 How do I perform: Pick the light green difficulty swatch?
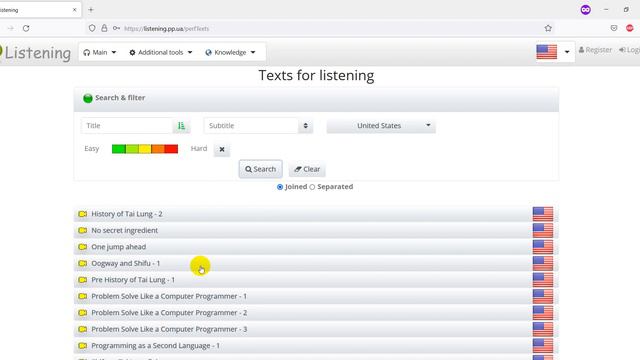132,149
